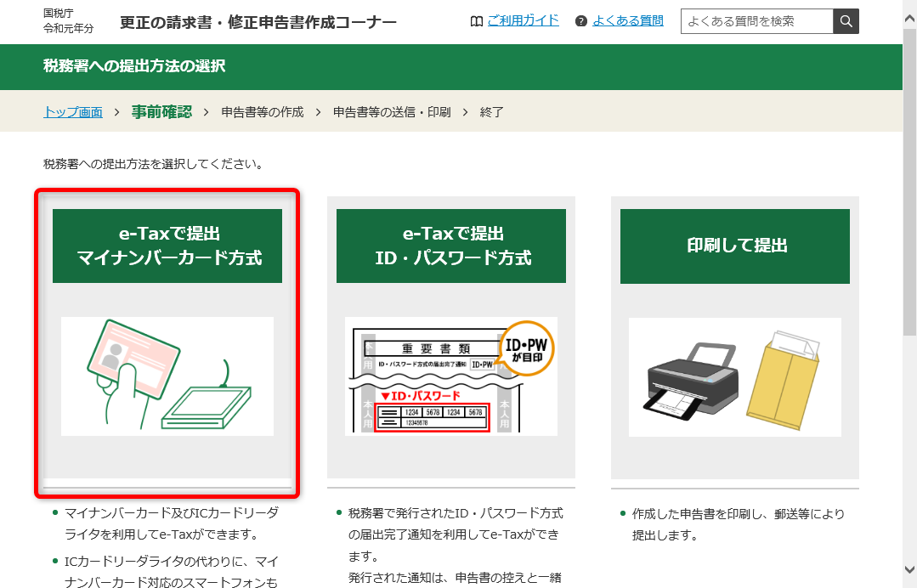Focus the よくある質問を検索 search field

[756, 21]
